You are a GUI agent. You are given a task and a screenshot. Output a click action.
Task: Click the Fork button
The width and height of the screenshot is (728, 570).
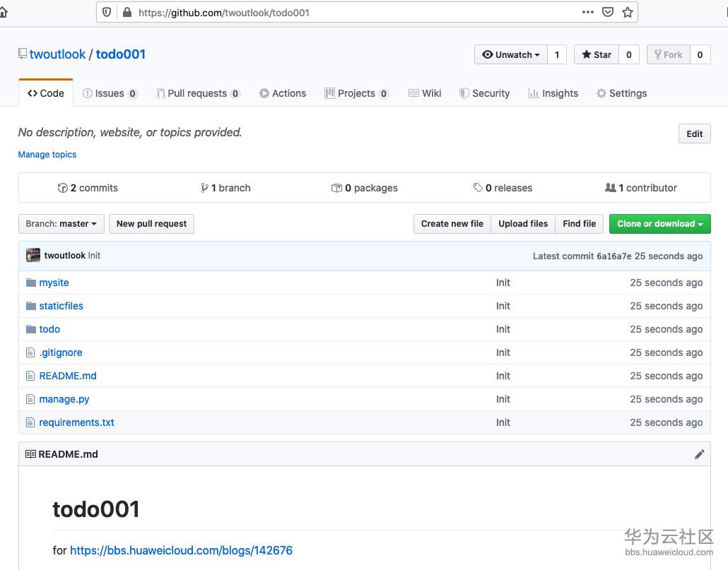(x=668, y=54)
